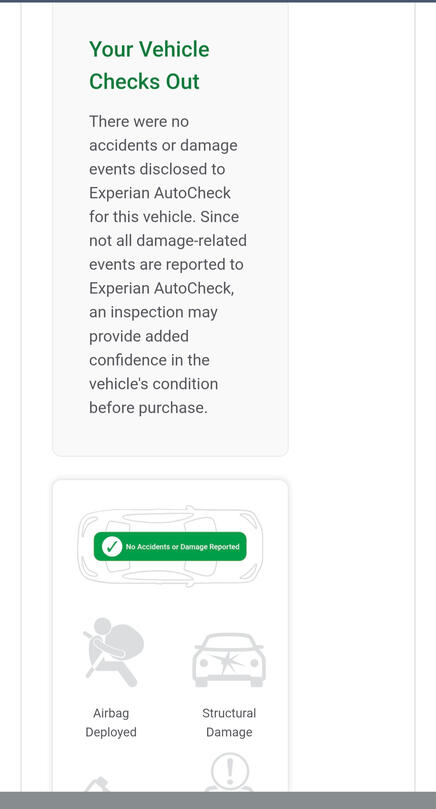Click the Airbag Deployed icon
This screenshot has width=436, height=809.
pos(114,653)
